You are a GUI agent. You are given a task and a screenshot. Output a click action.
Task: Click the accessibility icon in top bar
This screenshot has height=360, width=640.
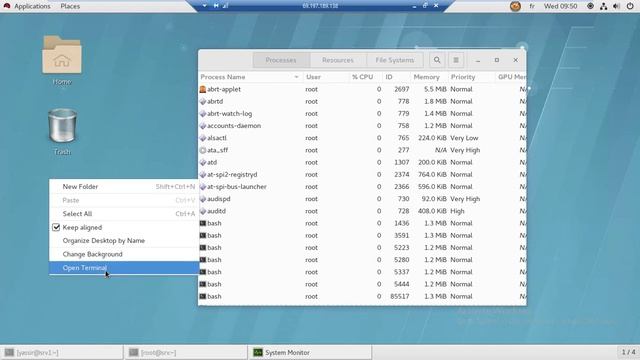590,6
